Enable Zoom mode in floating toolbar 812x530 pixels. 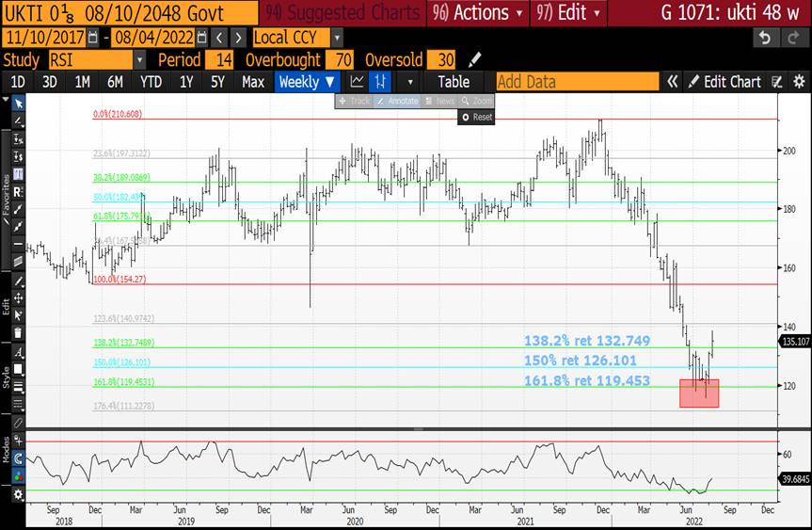click(476, 101)
